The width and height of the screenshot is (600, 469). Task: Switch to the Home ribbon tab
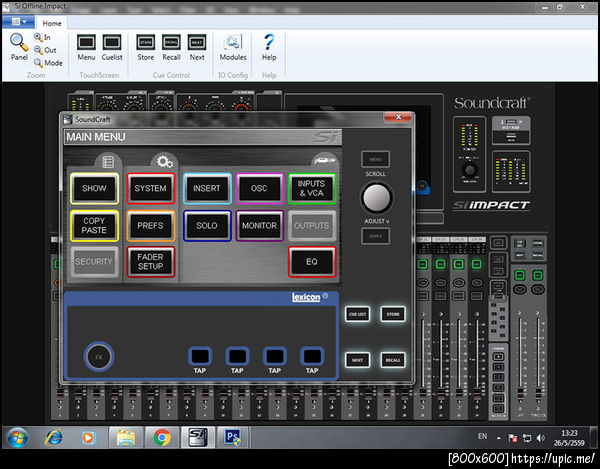click(52, 23)
